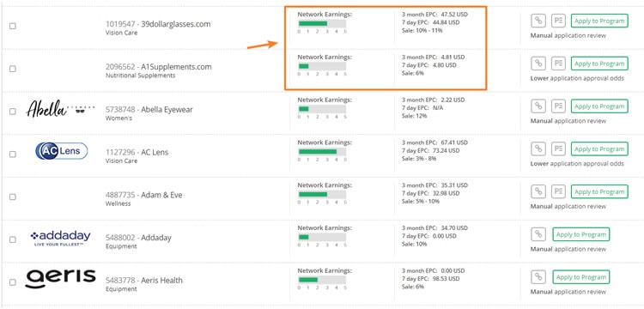Click the AC Lens network earnings bar

click(x=322, y=152)
